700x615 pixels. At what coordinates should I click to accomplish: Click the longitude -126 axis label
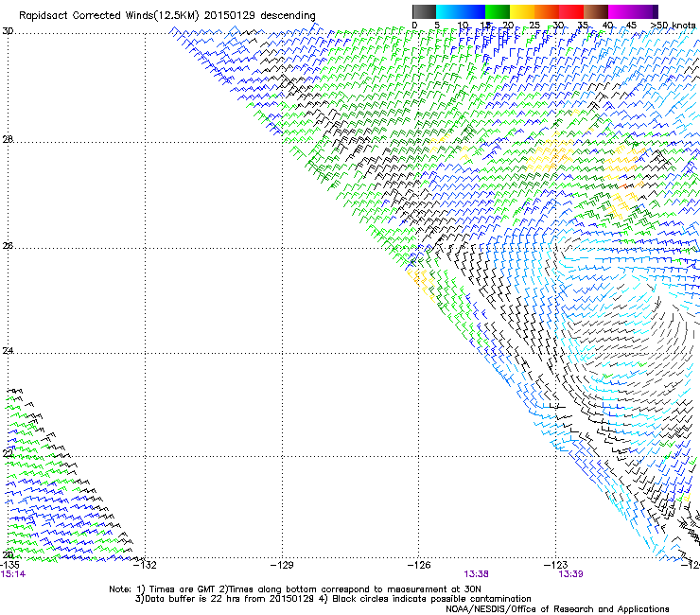pos(419,565)
